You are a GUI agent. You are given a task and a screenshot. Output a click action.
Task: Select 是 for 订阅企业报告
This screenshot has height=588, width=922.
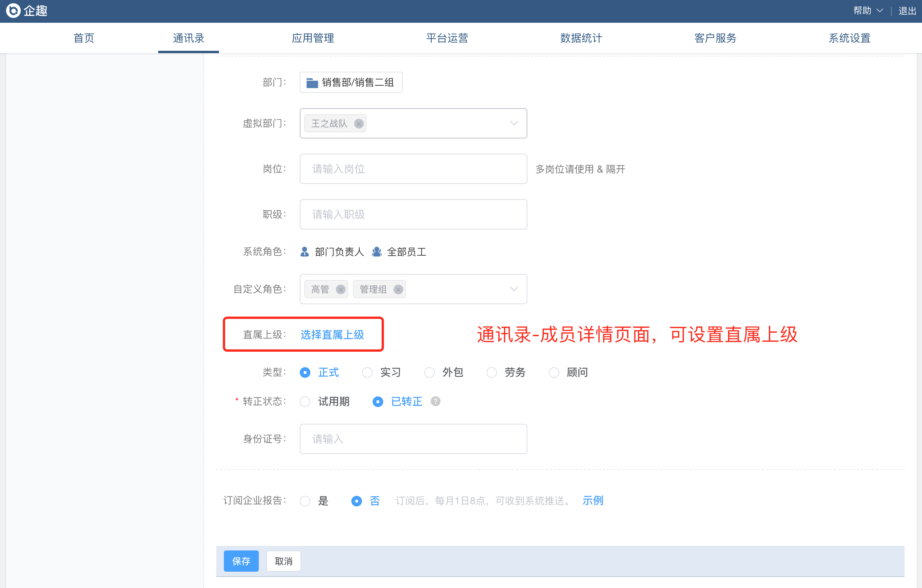click(x=305, y=501)
